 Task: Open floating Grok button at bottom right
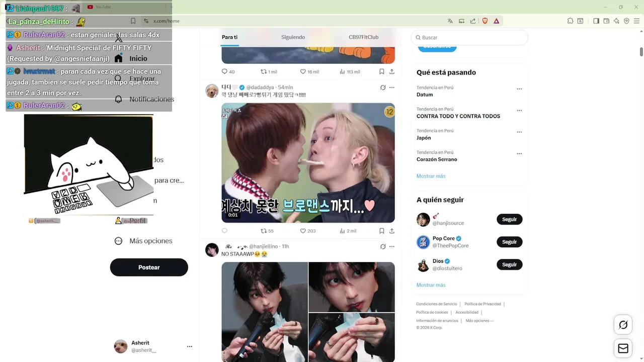tap(623, 325)
